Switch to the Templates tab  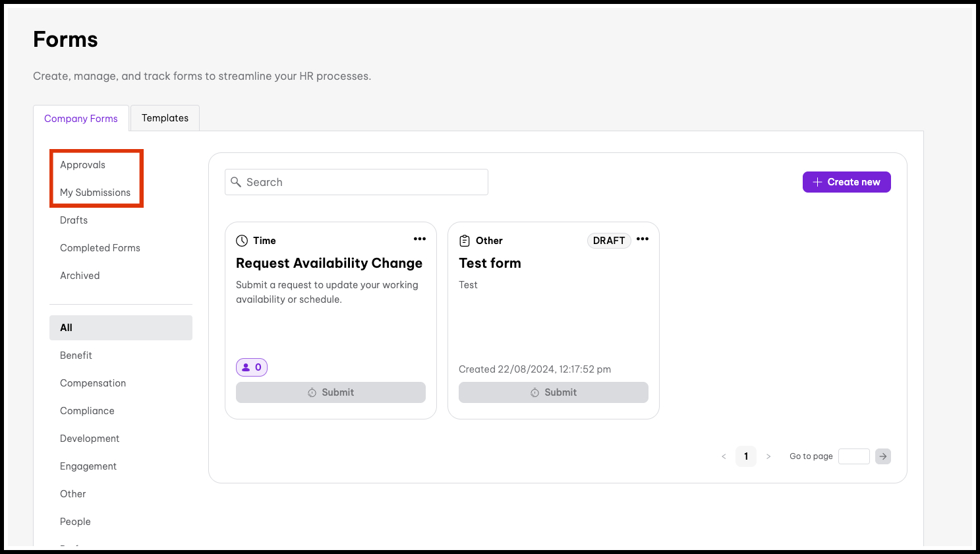tap(165, 117)
